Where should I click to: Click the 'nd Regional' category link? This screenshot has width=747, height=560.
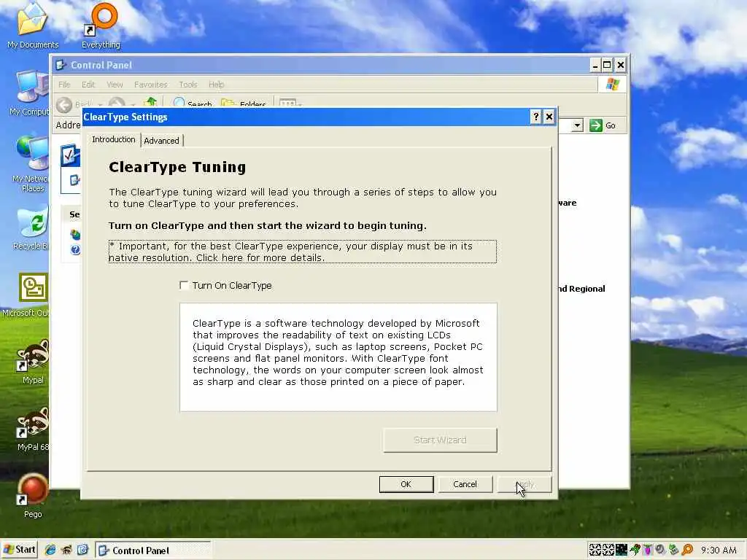581,289
